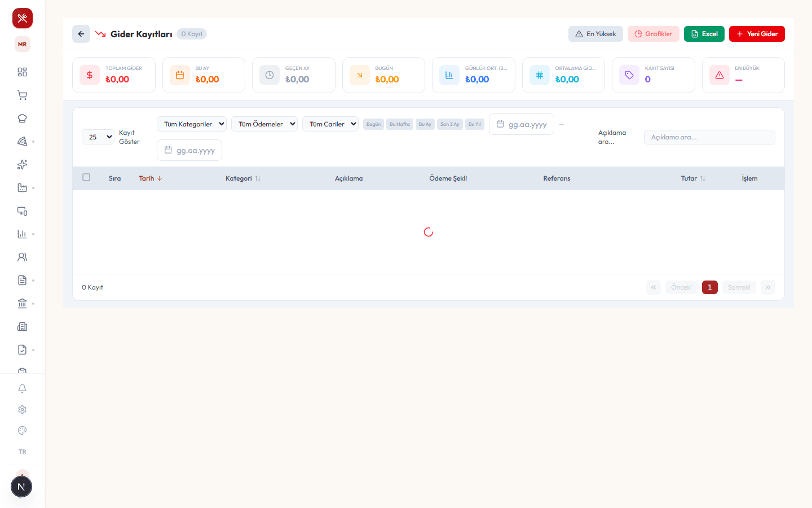Screen dimensions: 812x508
Task: Click the Açıklama ara search field
Action: click(x=709, y=137)
